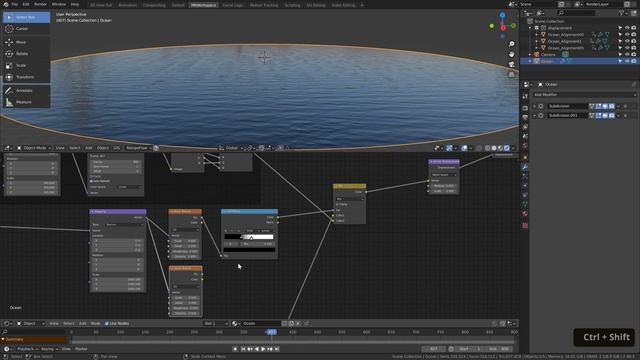Screen dimensions: 640x360
Task: Open the Add Modifier dropdown
Action: pyautogui.click(x=584, y=95)
